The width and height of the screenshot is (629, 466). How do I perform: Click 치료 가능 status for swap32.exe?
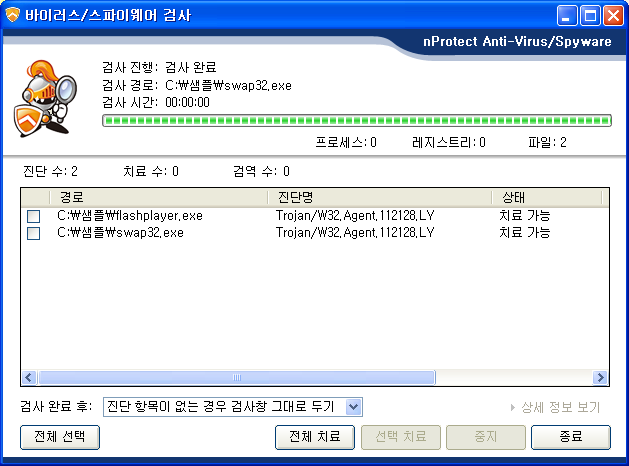(525, 233)
